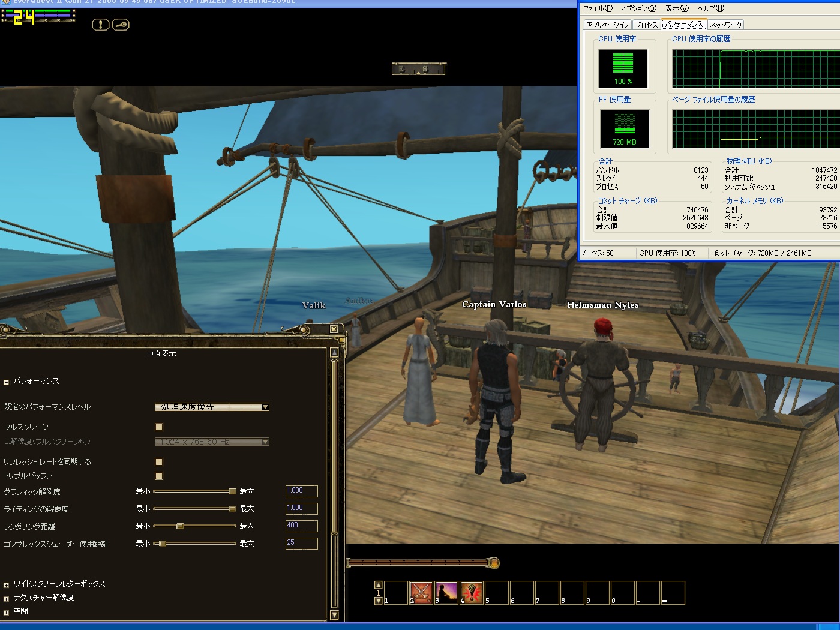Select the NPC name Helmsman Nyles

point(603,305)
